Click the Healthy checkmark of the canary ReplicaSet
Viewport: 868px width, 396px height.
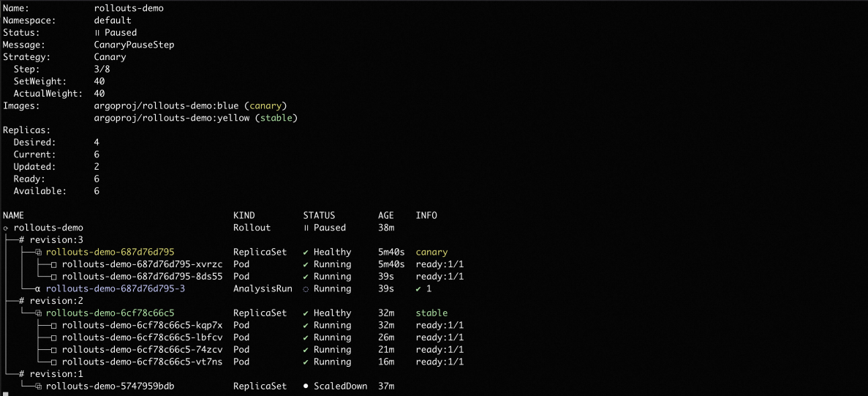pos(306,252)
